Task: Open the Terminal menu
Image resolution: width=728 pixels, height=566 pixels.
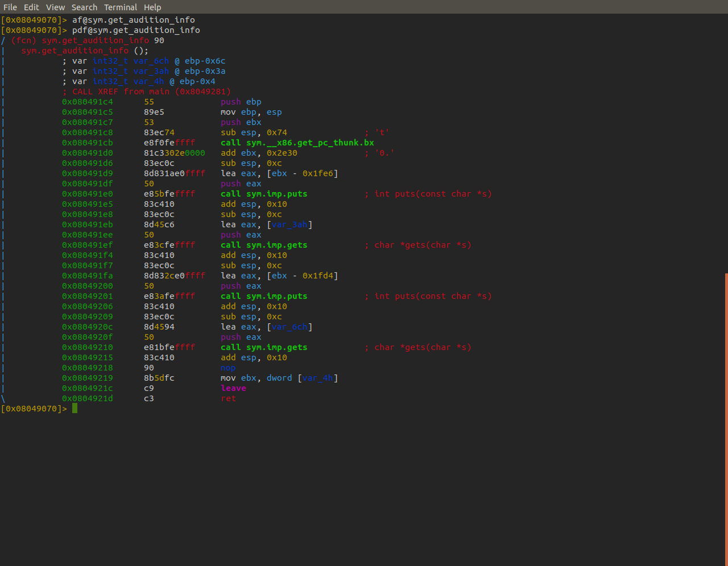Action: 121,7
